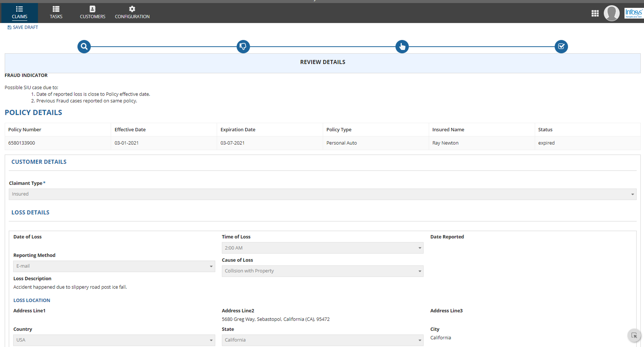The height and width of the screenshot is (347, 644).
Task: Go to the thumbs-down step in wizard
Action: click(x=243, y=46)
